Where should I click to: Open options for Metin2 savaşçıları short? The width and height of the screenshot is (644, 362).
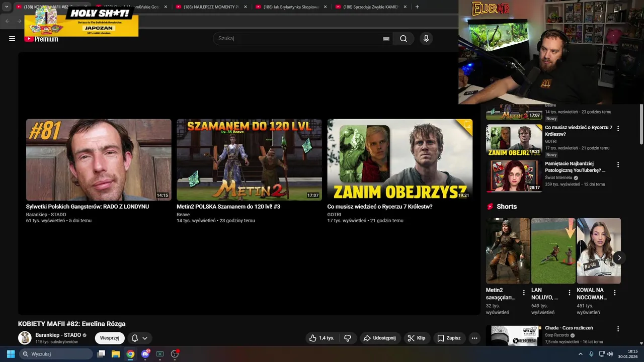click(524, 293)
